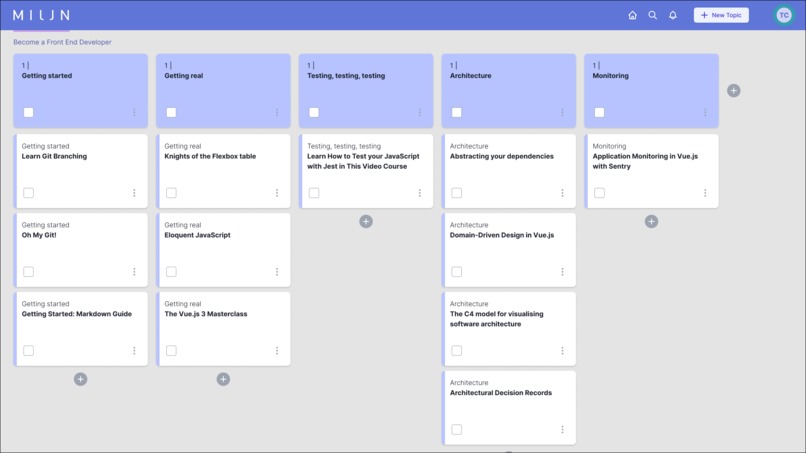The width and height of the screenshot is (806, 453).
Task: Check the Architecture header checkbox
Action: (456, 112)
